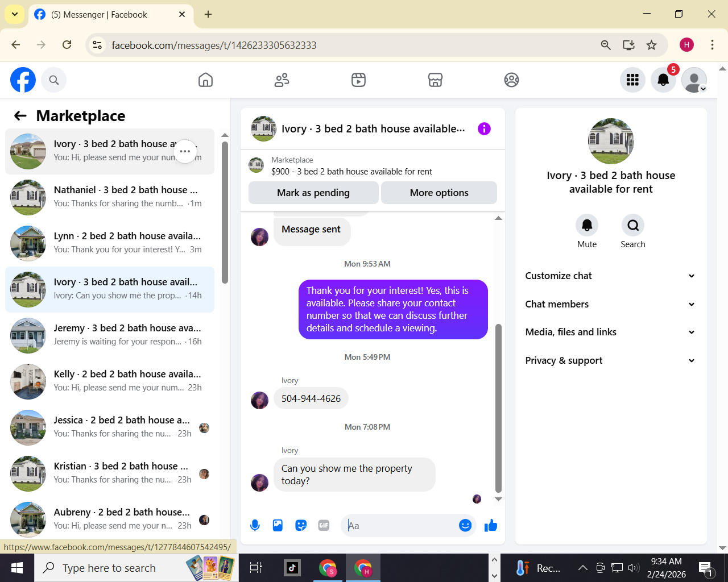The width and height of the screenshot is (728, 582).
Task: Expand the Chat members section
Action: (610, 304)
